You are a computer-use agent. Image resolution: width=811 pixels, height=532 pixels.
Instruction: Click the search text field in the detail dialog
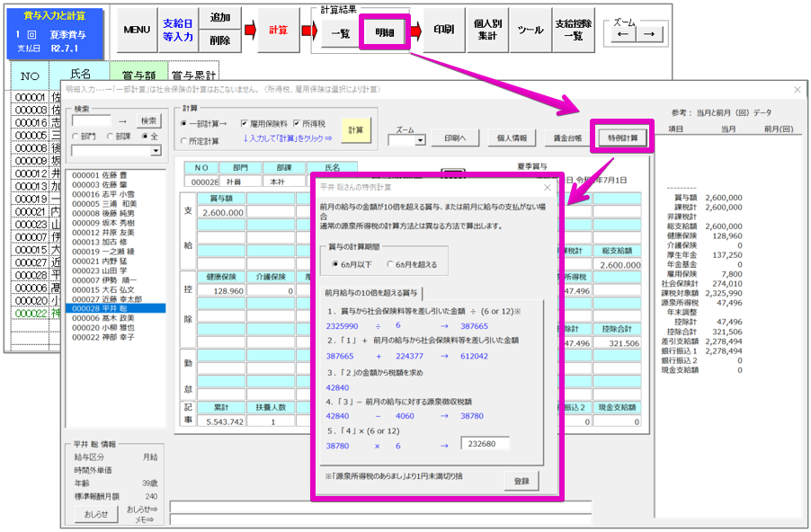pos(92,121)
